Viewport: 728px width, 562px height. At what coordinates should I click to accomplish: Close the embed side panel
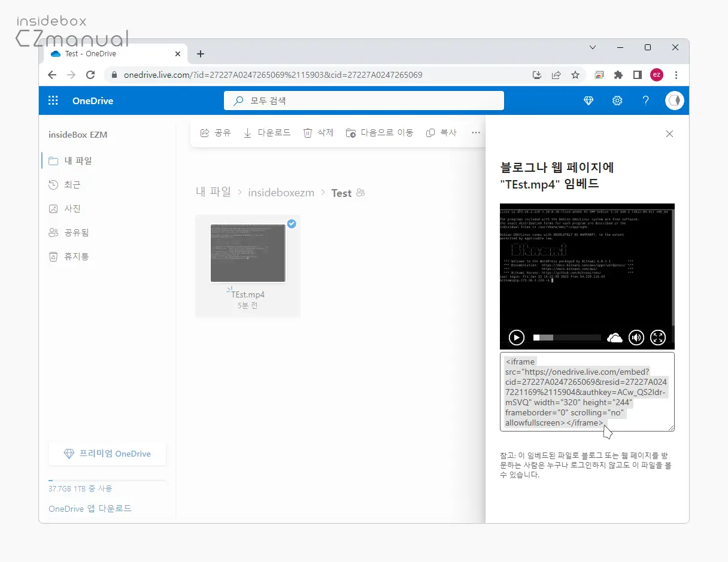click(x=670, y=134)
